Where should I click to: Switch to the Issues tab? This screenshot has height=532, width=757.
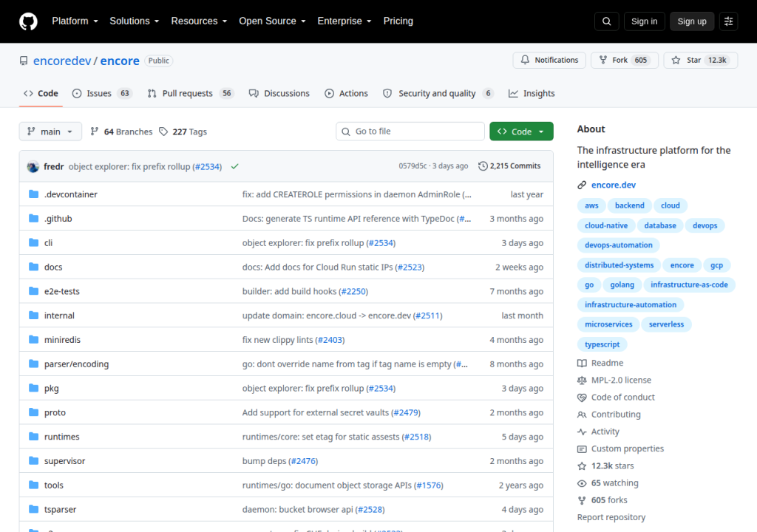point(101,93)
